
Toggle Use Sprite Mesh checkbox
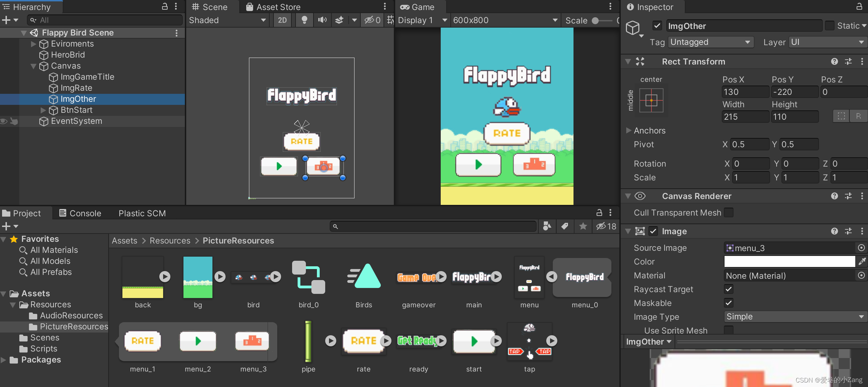729,330
